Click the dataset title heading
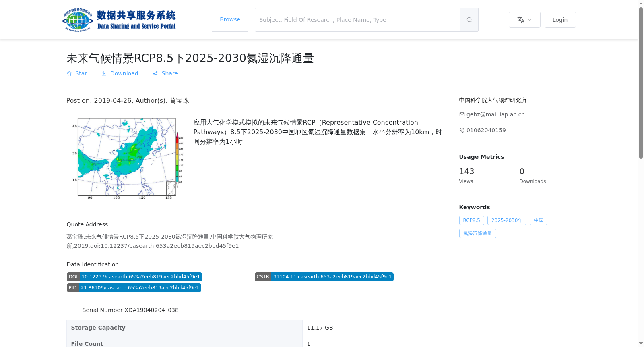This screenshot has width=644, height=347. 190,58
